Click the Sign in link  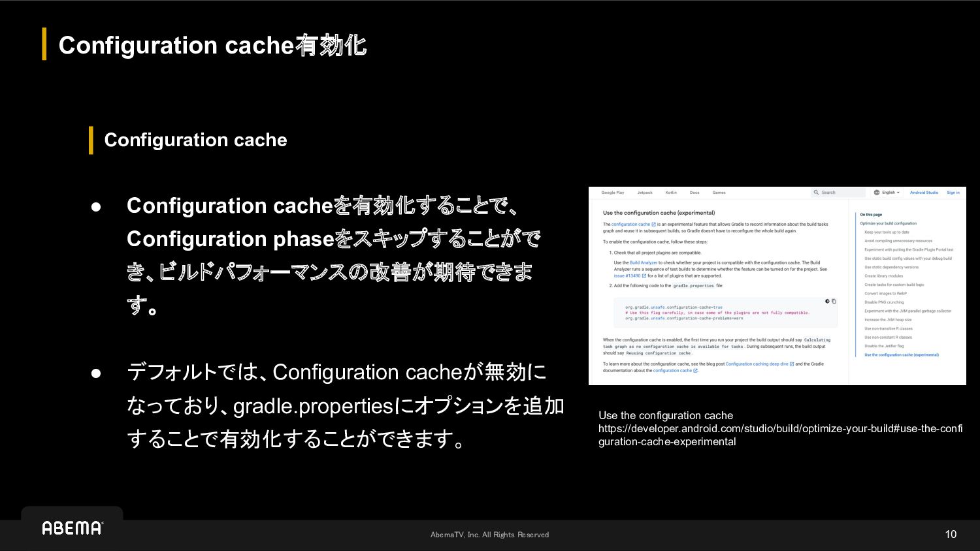point(953,193)
